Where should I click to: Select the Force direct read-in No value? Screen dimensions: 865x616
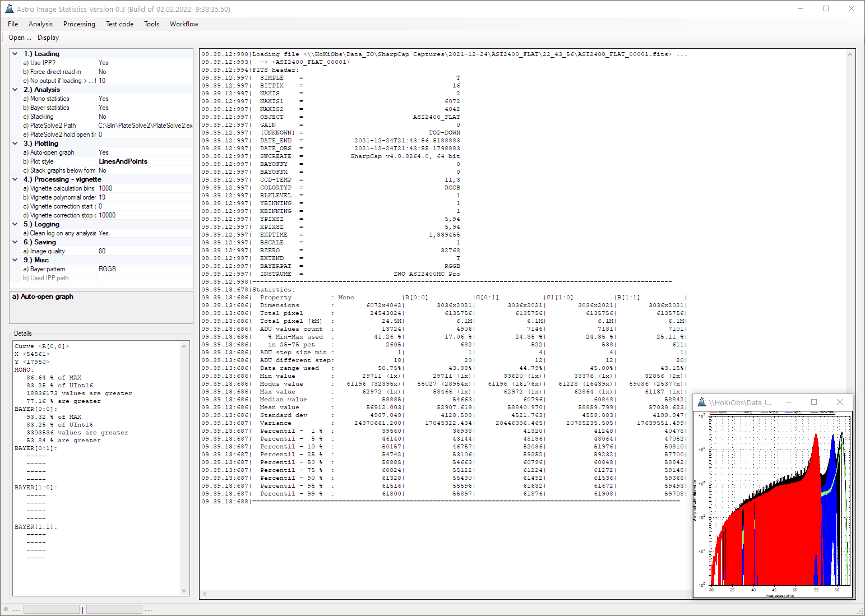point(145,72)
